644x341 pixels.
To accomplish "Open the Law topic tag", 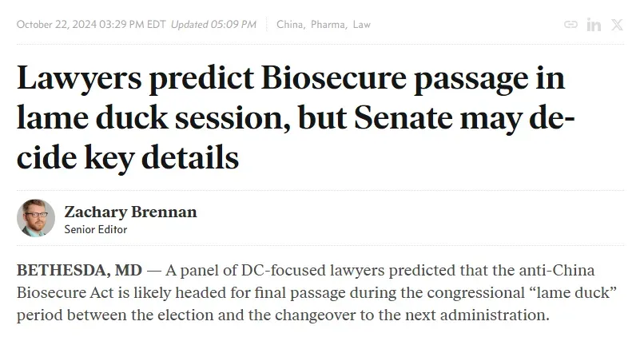I will [x=362, y=25].
